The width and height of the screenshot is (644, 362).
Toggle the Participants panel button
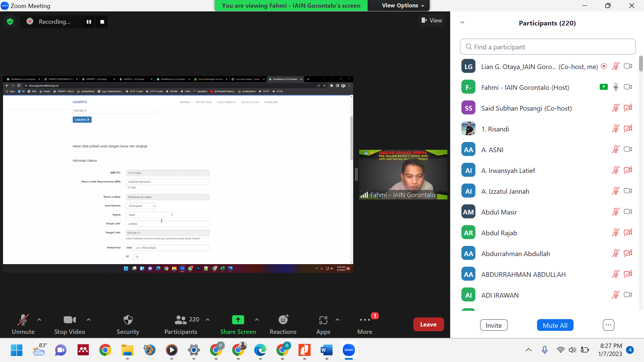click(181, 324)
